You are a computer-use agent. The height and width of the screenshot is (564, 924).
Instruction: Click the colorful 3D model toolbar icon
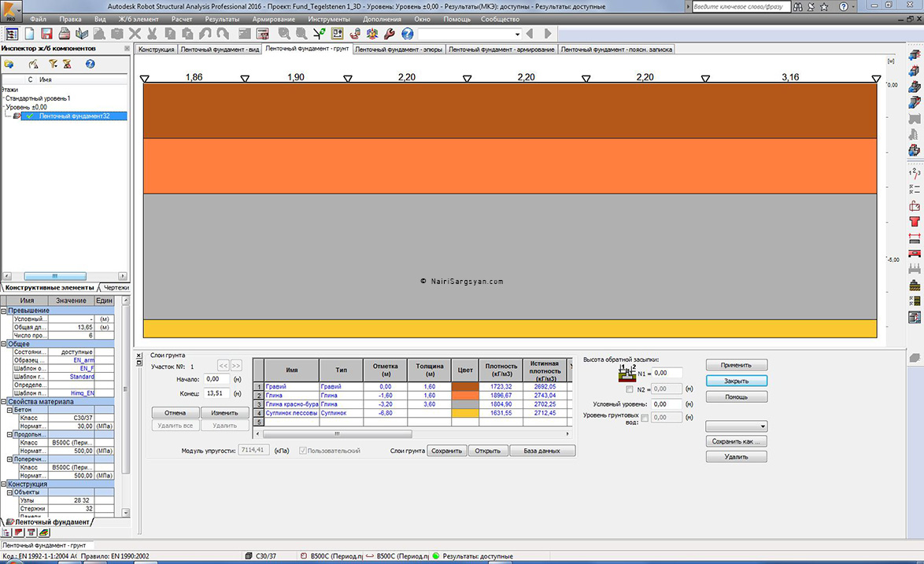[x=372, y=34]
